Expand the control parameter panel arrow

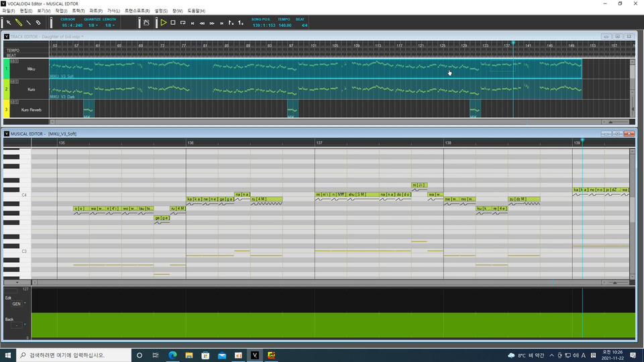tap(17, 282)
